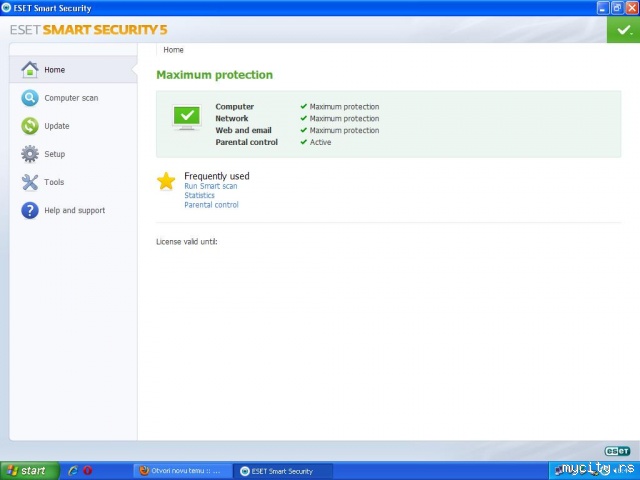Open the Computer scan section

(71, 98)
